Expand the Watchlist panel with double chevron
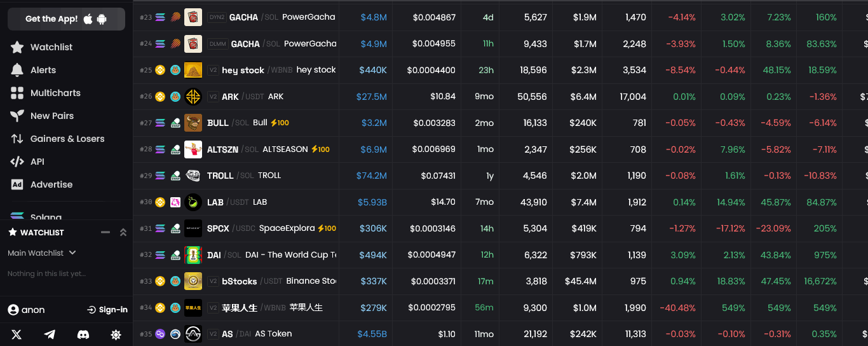868x346 pixels. point(123,232)
